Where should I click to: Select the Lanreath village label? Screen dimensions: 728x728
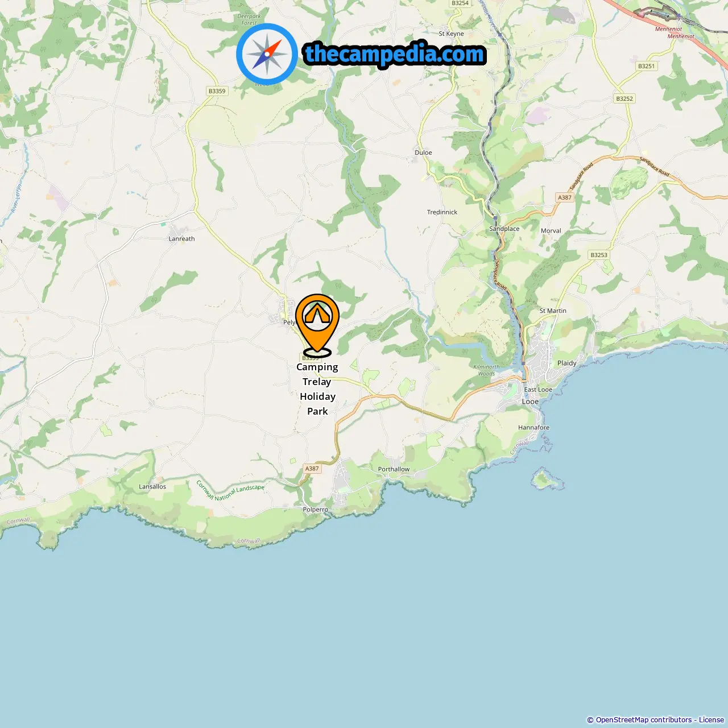click(x=181, y=239)
